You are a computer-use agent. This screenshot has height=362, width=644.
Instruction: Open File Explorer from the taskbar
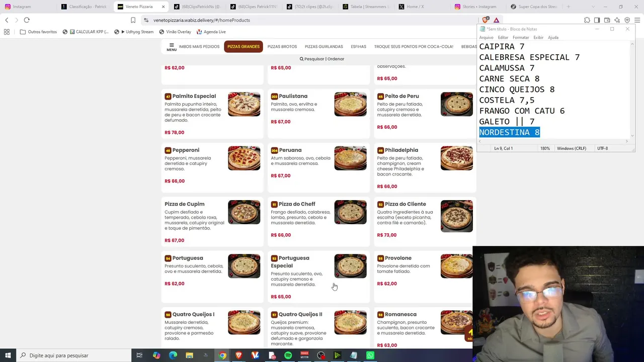[189, 355]
